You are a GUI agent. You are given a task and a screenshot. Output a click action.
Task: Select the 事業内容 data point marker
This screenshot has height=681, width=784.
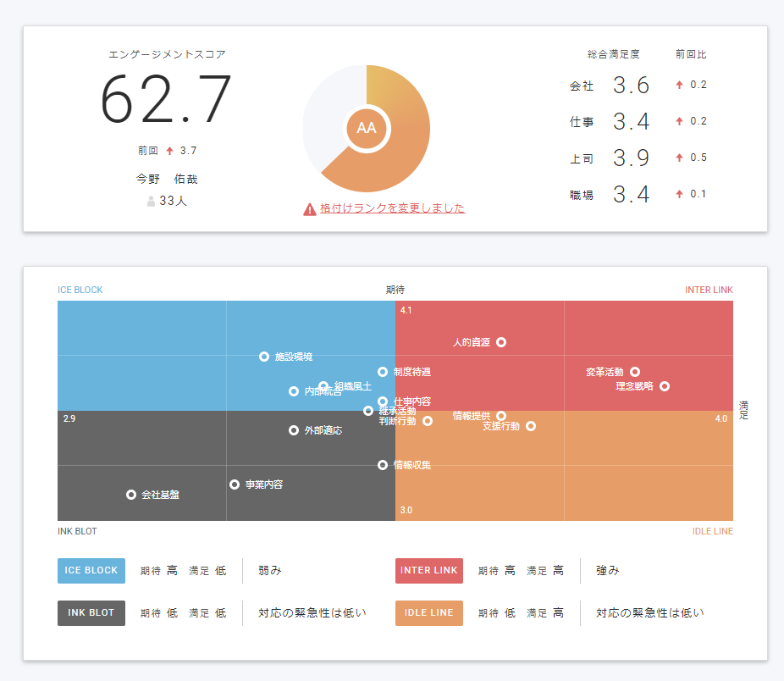(x=235, y=484)
